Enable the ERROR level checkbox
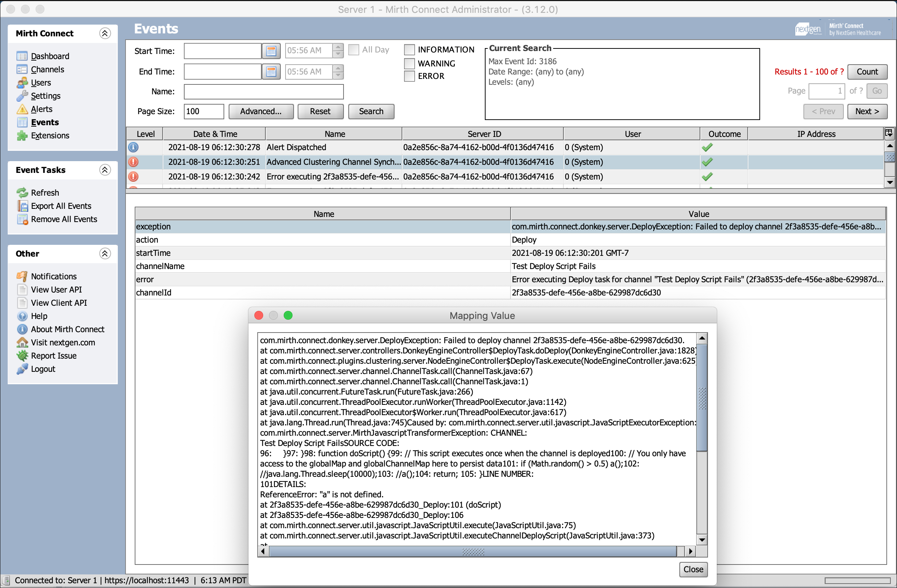Screen dimensions: 897x588 tap(409, 76)
